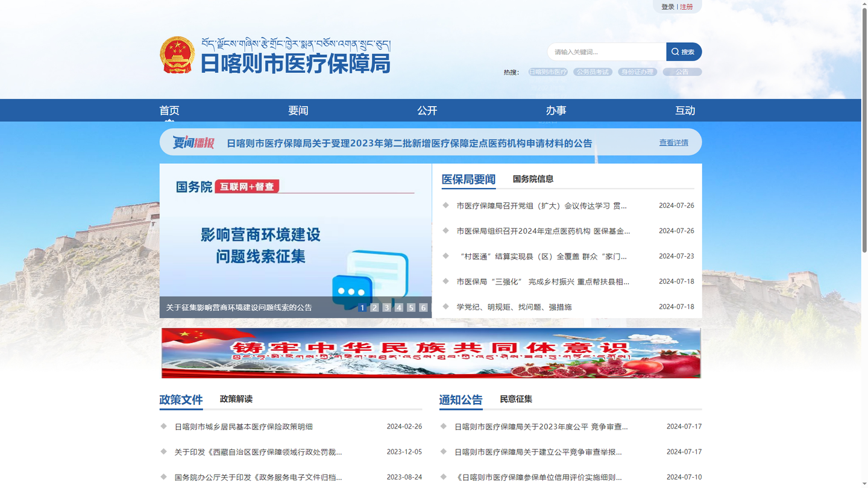Open the 互动 navigation item
The width and height of the screenshot is (868, 488).
pyautogui.click(x=685, y=110)
